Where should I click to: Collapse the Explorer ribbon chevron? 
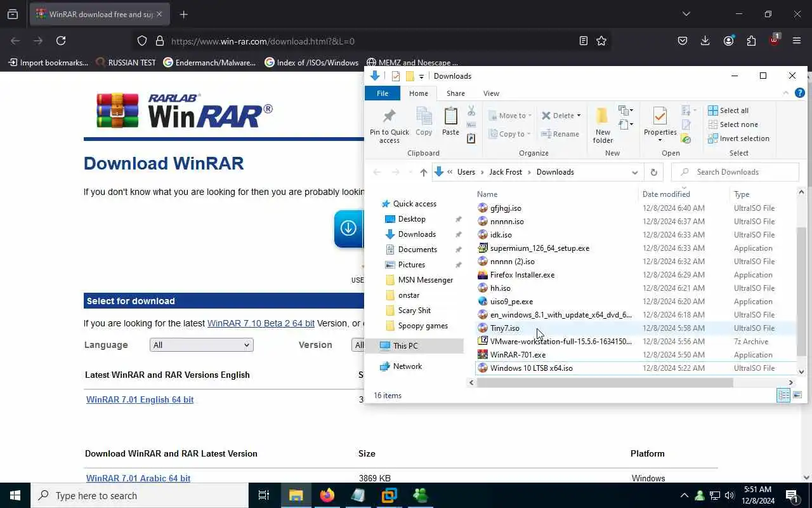[x=785, y=93]
